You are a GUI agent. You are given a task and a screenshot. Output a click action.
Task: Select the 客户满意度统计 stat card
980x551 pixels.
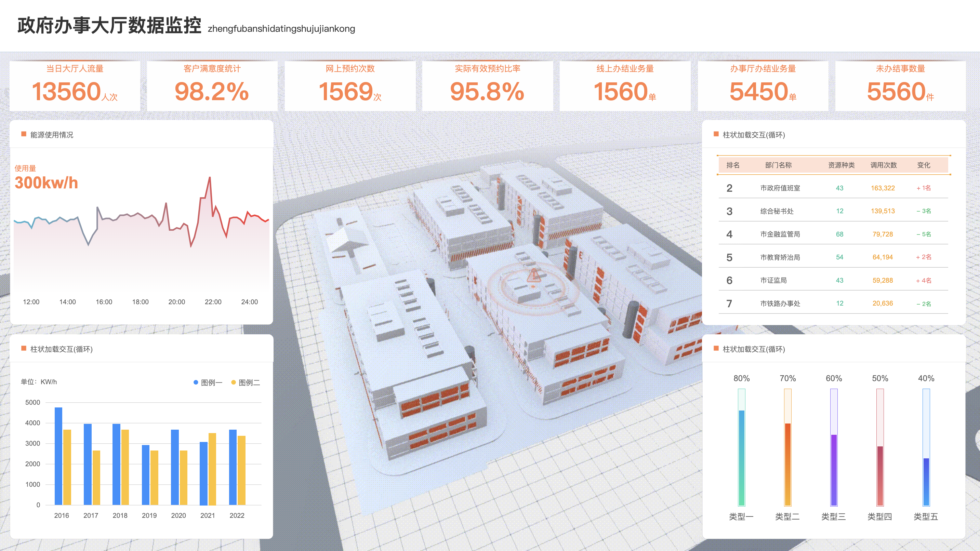212,86
